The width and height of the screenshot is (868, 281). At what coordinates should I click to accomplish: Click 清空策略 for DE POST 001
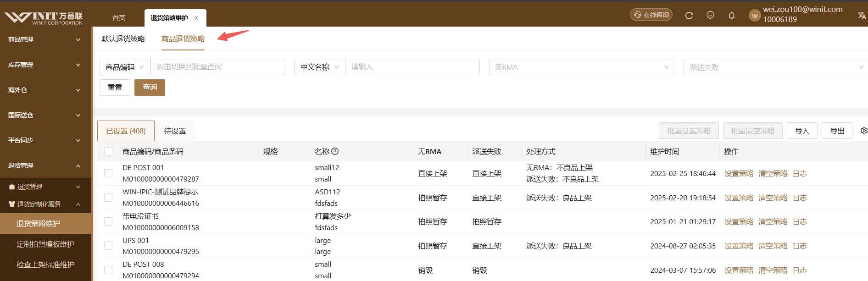click(773, 173)
